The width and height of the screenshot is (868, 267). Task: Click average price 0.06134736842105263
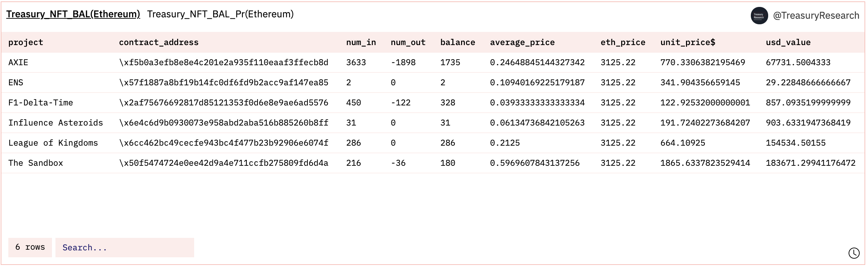point(537,123)
